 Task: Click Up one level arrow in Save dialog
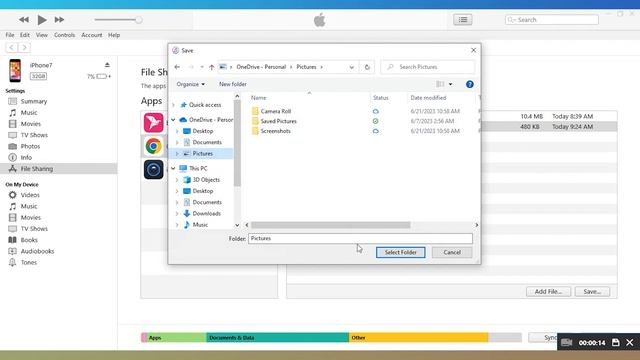[211, 67]
